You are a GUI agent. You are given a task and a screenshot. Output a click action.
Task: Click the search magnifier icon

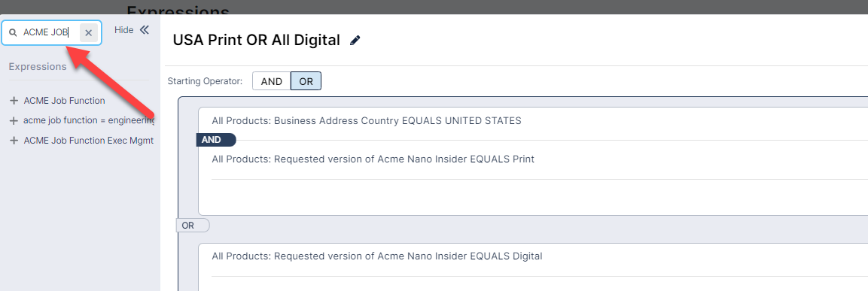pos(14,33)
